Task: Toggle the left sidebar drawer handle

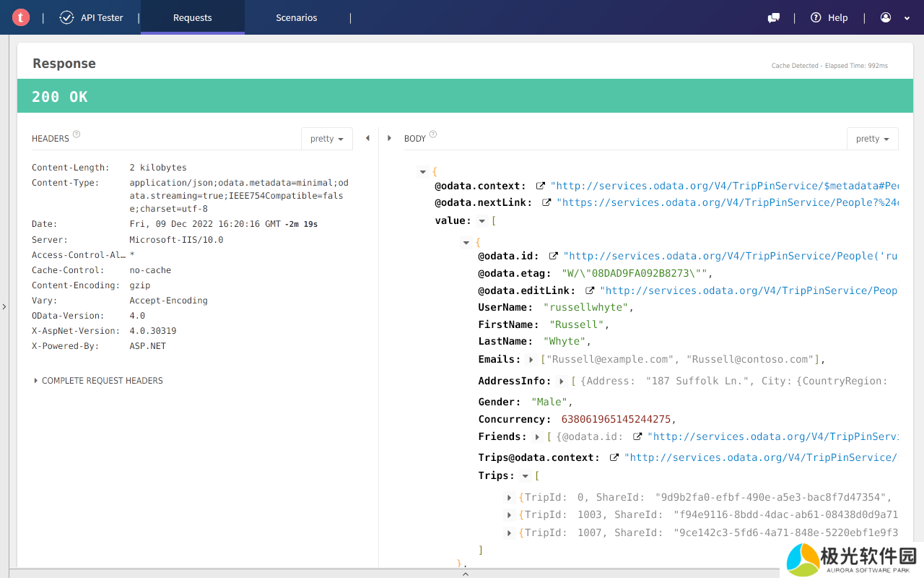Action: tap(4, 307)
